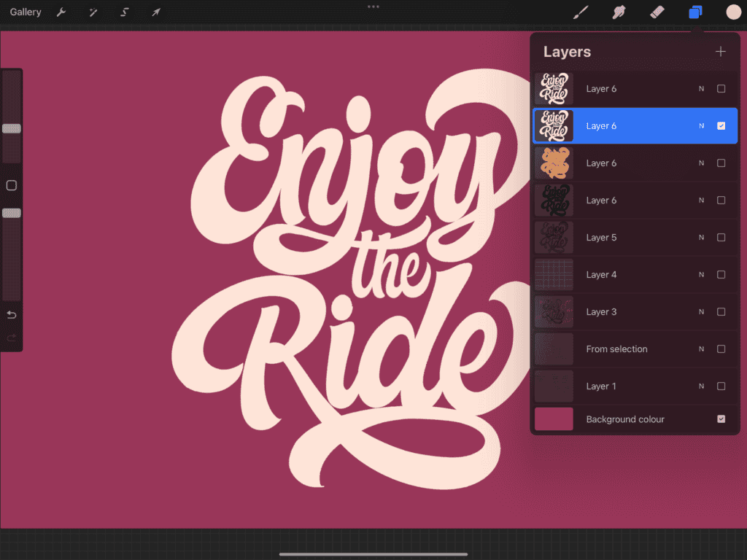
Task: Select the Transform arrow tool
Action: click(155, 12)
